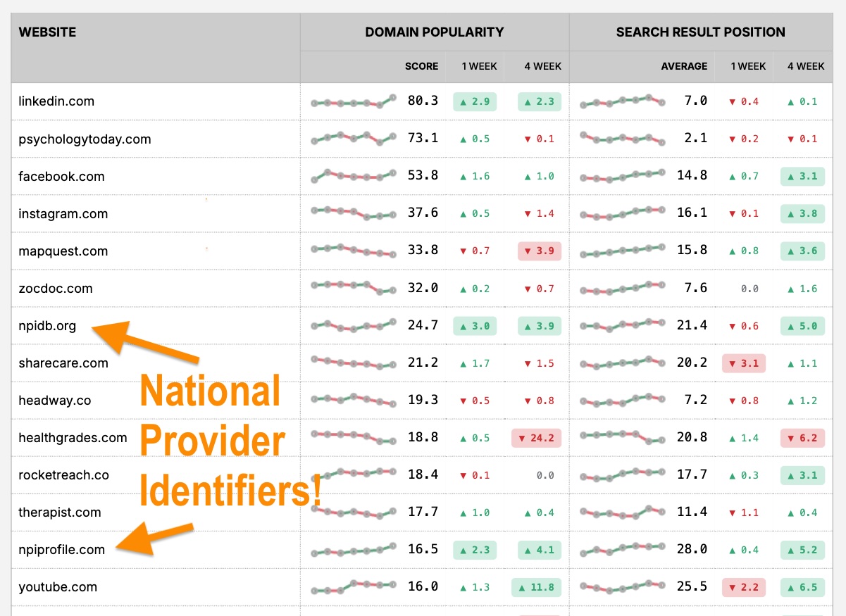Image resolution: width=846 pixels, height=616 pixels.
Task: Click the rocketreach.co website name
Action: pos(63,475)
